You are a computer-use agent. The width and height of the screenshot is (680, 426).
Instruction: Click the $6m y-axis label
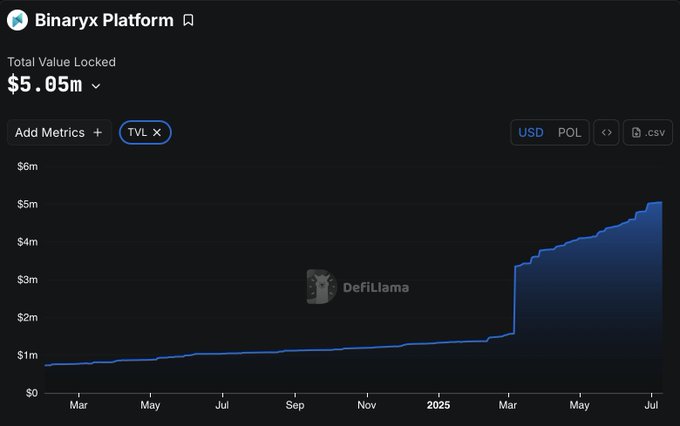(27, 167)
